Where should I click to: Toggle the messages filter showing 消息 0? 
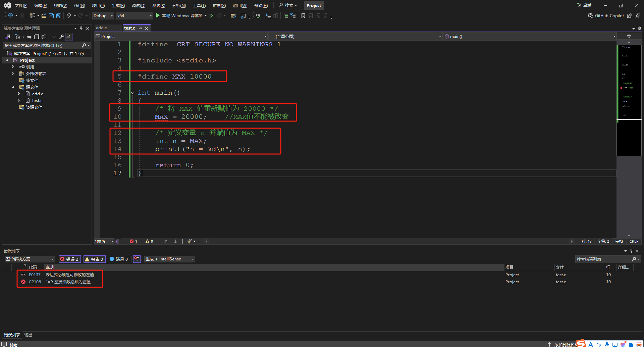click(x=119, y=259)
